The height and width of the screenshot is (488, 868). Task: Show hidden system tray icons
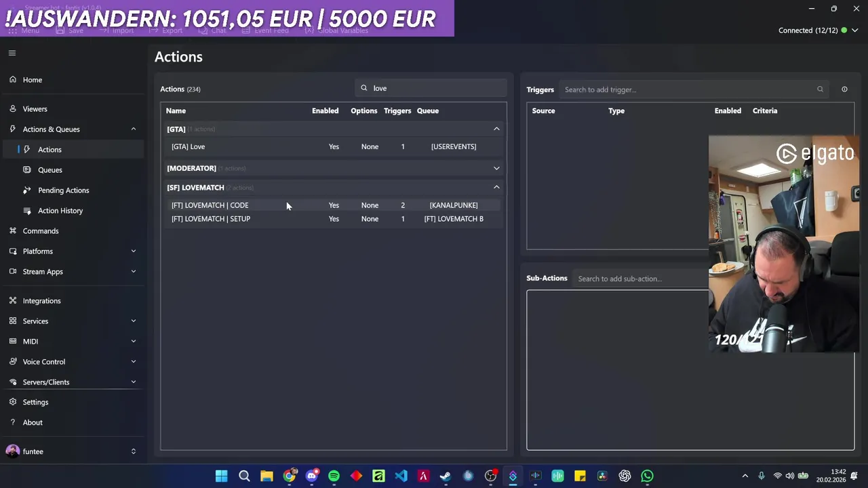point(745,476)
